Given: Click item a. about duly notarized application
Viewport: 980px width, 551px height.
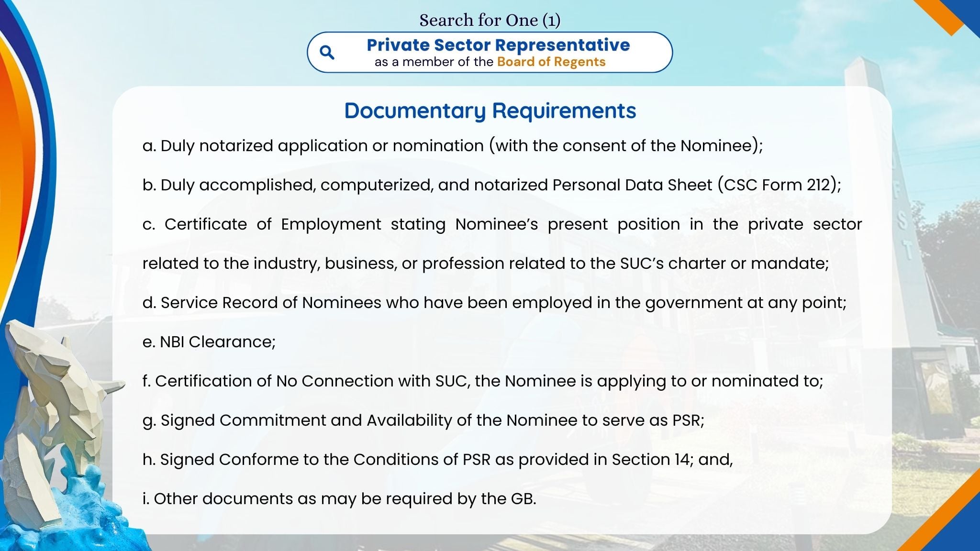Looking at the screenshot, I should tap(452, 145).
